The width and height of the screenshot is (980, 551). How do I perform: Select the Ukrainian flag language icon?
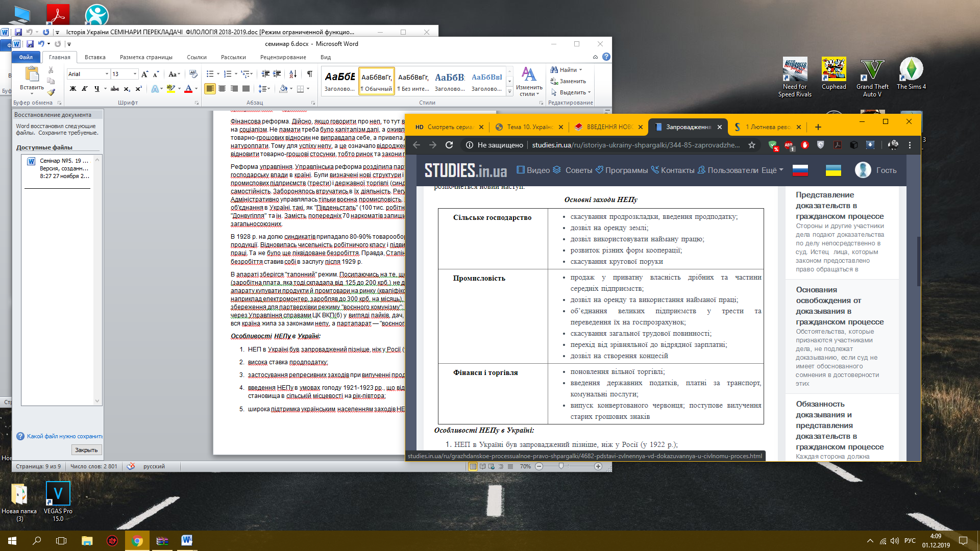pos(833,170)
